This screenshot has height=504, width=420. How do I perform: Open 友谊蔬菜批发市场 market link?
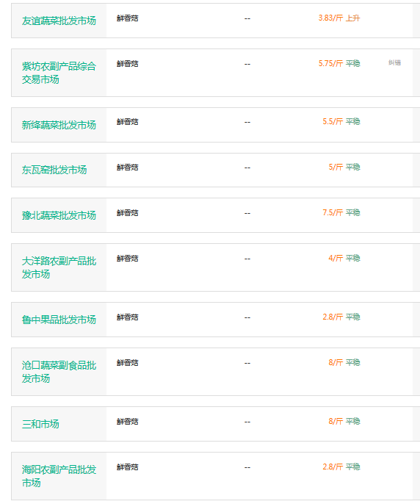click(59, 21)
